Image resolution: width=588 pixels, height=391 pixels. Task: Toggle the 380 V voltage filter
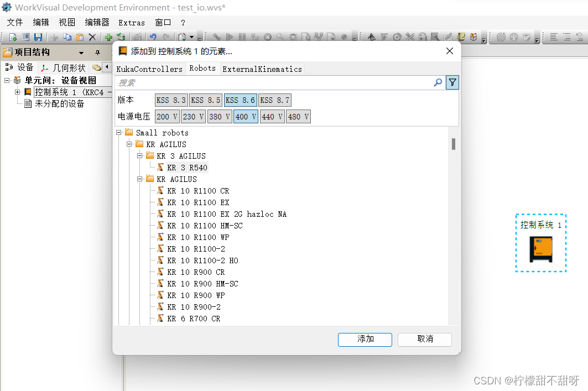(x=220, y=117)
